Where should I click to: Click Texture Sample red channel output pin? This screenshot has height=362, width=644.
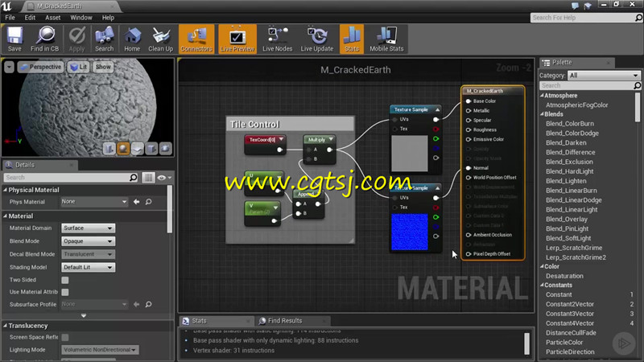pos(436,129)
